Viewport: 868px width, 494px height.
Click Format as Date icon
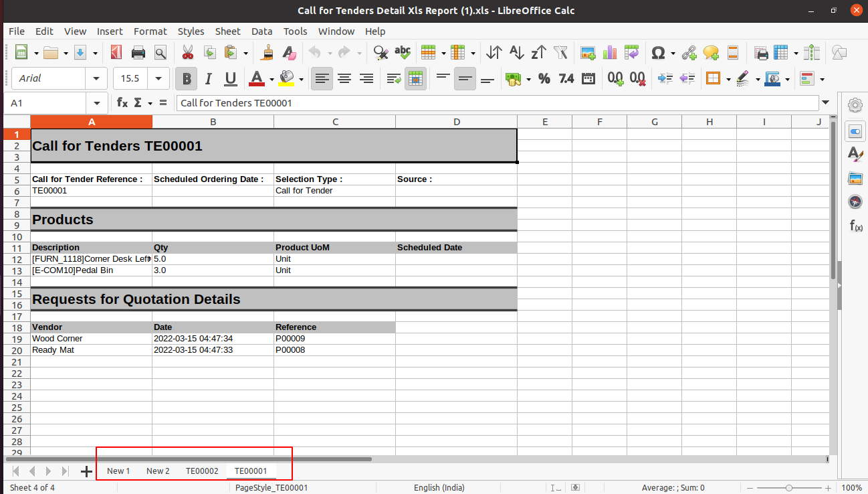tap(588, 78)
